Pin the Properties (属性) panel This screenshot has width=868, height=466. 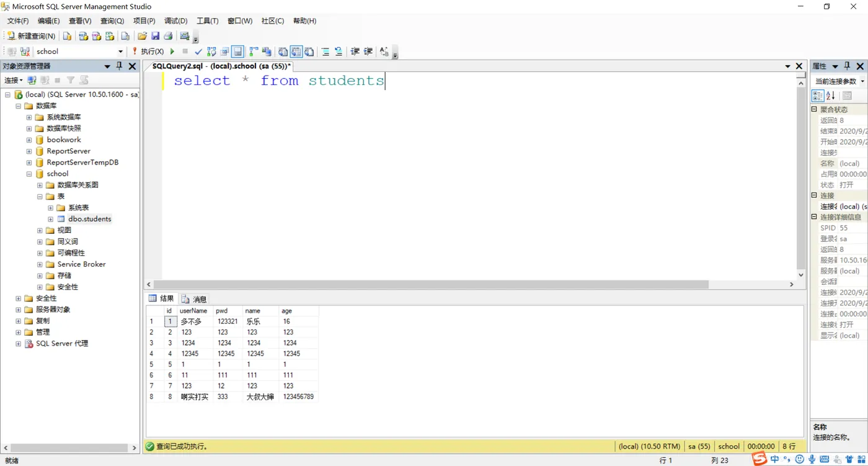(x=848, y=66)
